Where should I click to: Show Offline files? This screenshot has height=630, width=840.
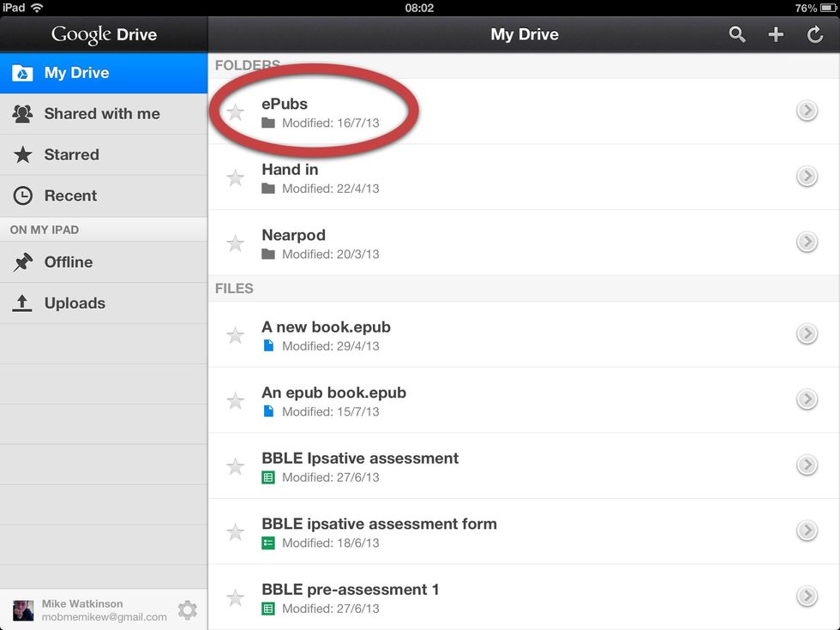point(104,262)
